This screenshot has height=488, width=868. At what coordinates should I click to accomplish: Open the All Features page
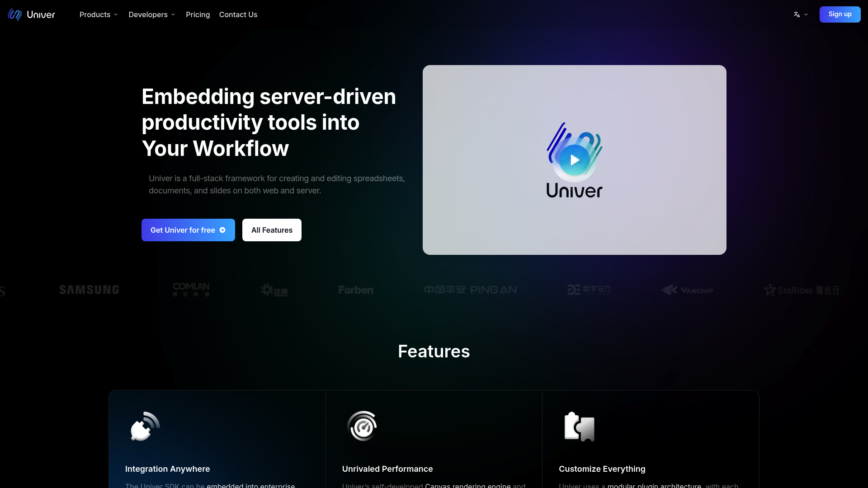(272, 230)
